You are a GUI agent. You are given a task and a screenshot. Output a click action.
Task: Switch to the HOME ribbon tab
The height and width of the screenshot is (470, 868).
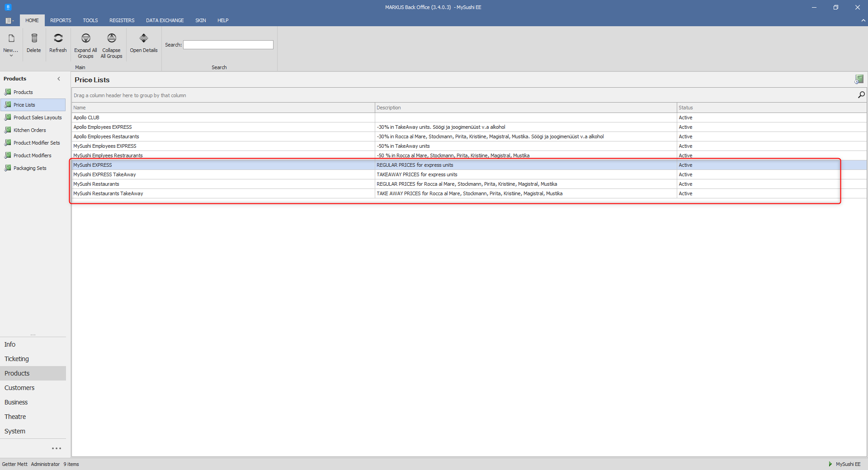tap(32, 20)
